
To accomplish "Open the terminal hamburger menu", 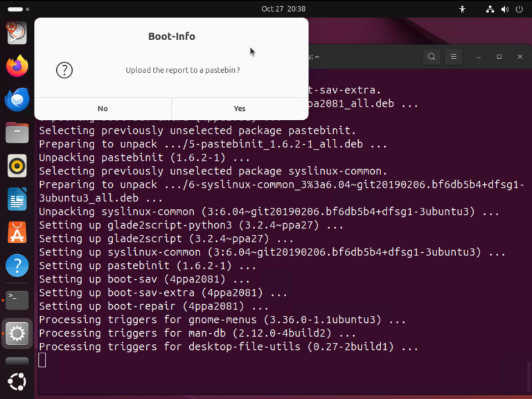I will tap(454, 57).
